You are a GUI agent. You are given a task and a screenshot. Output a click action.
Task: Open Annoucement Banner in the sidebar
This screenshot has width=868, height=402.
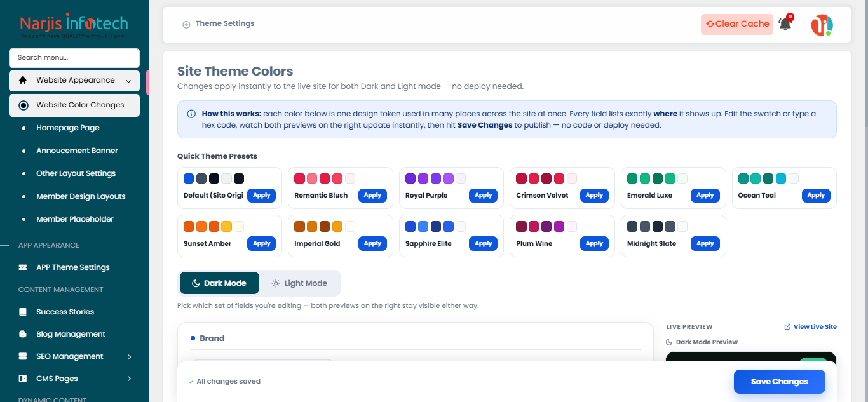tap(78, 151)
